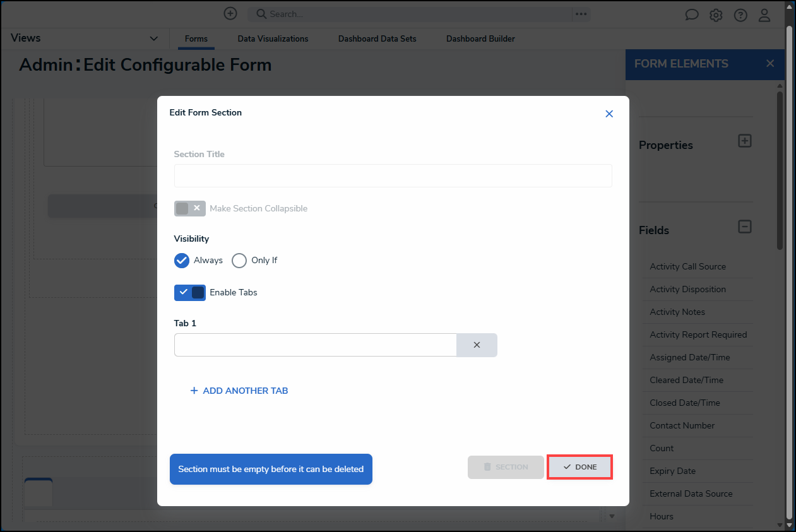
Task: Close the Edit Form Section dialog
Action: (609, 114)
